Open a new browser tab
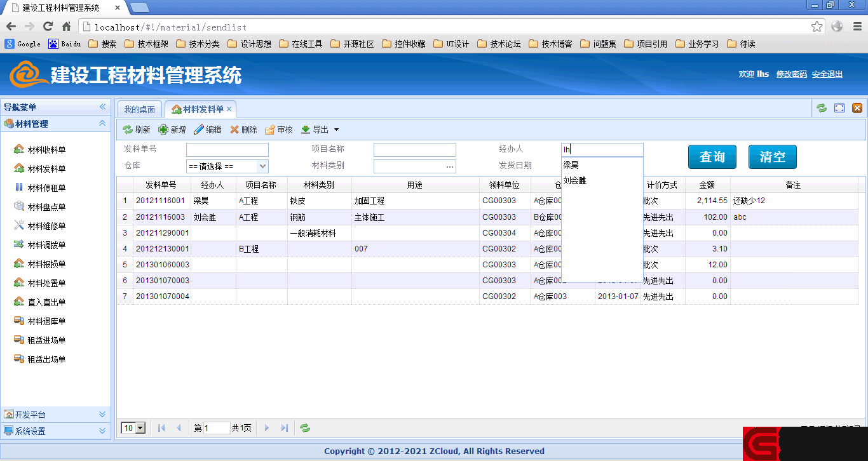Image resolution: width=868 pixels, height=461 pixels. pos(139,8)
